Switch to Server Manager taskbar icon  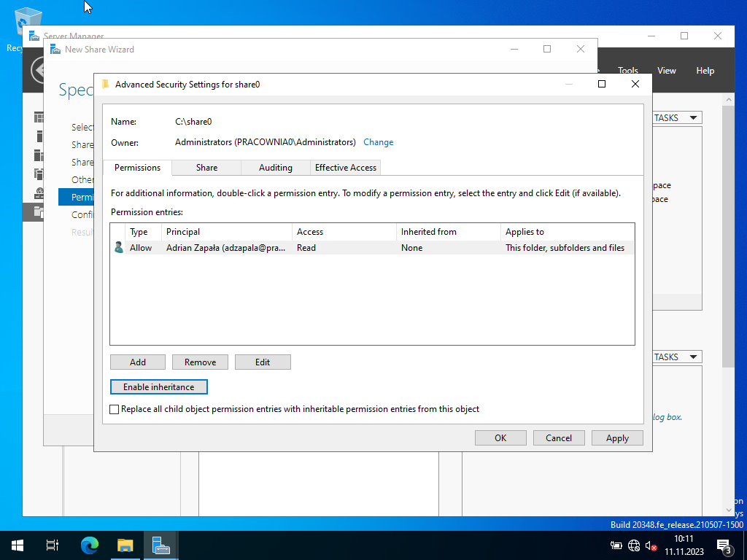coord(160,545)
